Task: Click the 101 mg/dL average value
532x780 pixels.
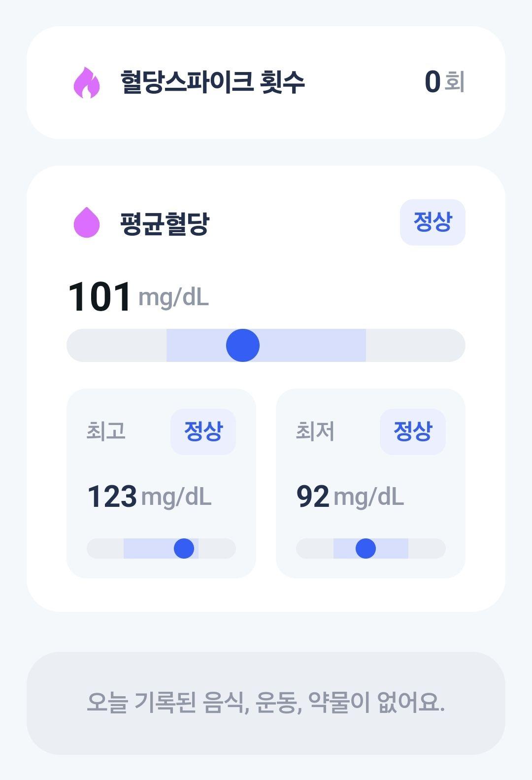Action: [x=138, y=297]
